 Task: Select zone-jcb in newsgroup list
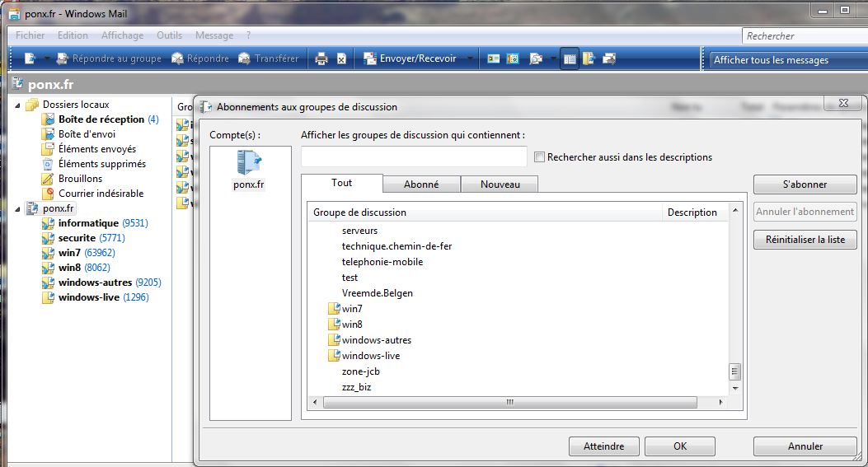click(360, 371)
